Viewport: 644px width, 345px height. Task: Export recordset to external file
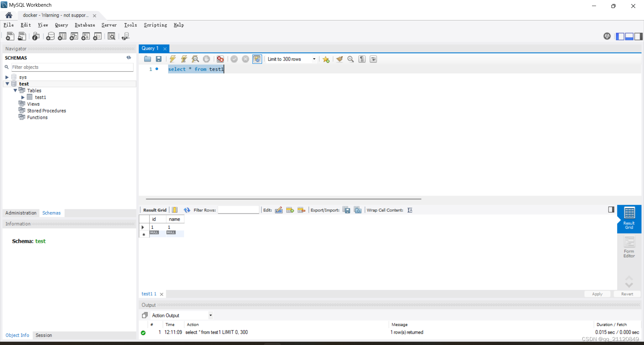[x=346, y=210]
